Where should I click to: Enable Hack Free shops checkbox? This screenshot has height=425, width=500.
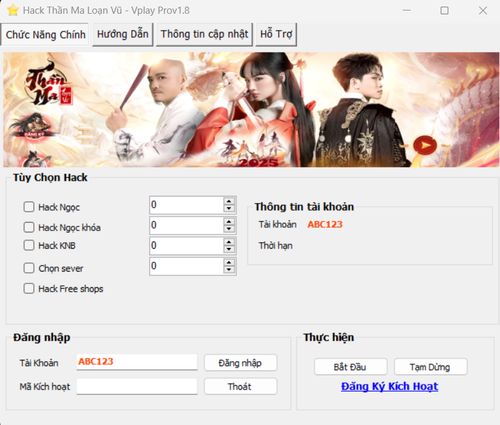pos(29,288)
